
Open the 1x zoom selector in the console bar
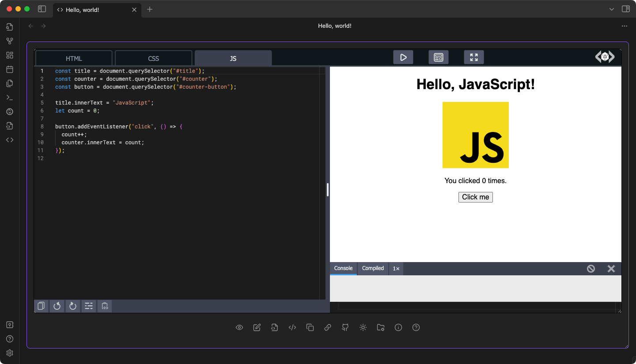396,268
